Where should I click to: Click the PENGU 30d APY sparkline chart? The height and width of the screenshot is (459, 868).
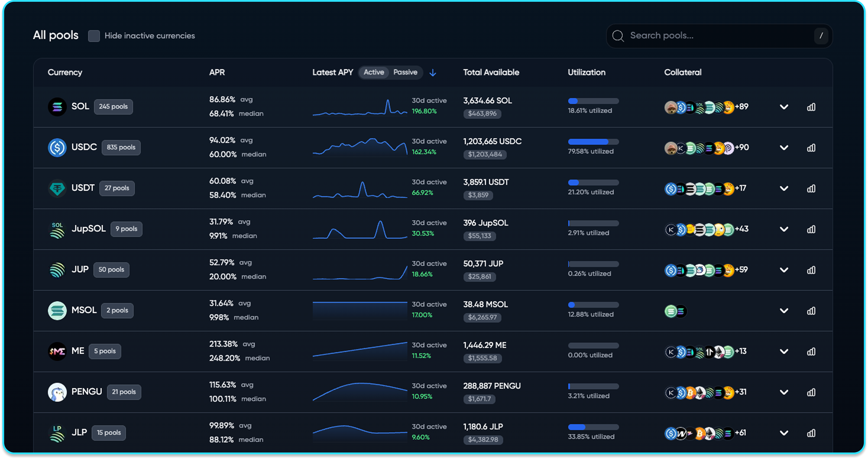359,392
